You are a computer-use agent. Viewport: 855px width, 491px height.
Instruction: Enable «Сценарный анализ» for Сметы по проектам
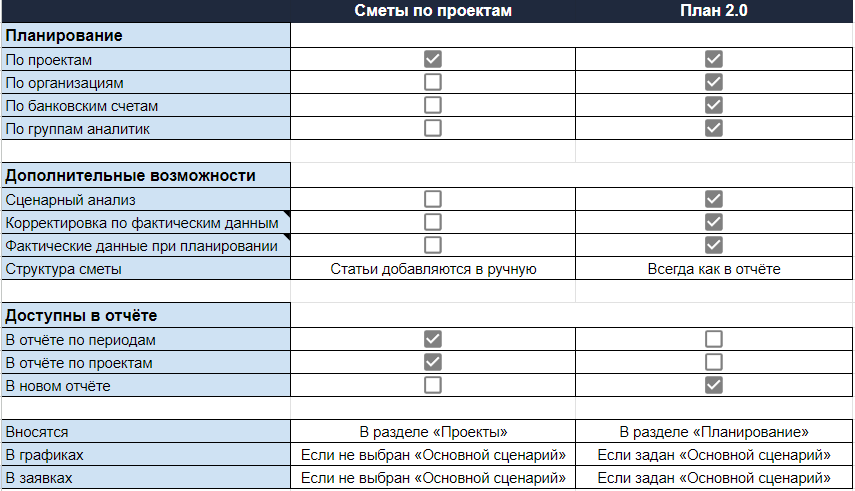(x=433, y=199)
